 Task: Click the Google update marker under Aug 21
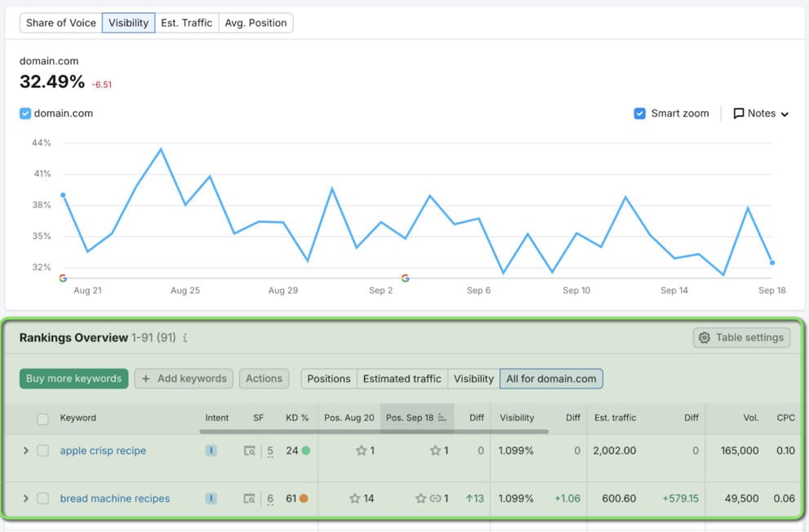click(63, 278)
